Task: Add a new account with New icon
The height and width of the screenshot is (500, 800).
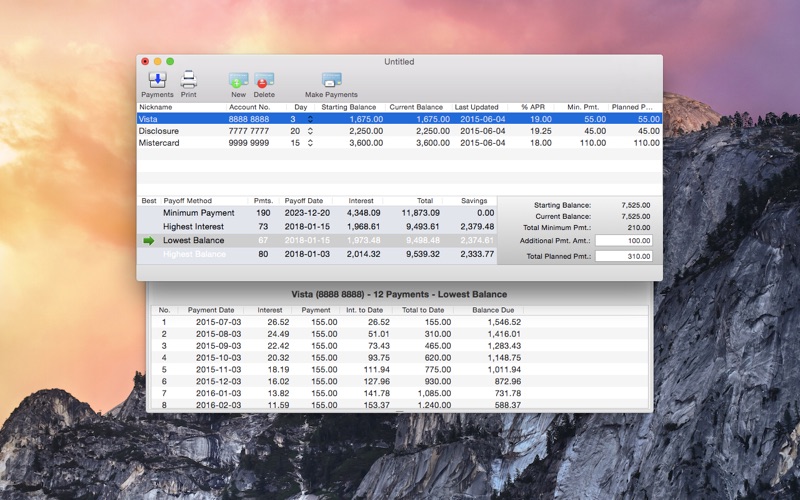Action: pos(238,81)
